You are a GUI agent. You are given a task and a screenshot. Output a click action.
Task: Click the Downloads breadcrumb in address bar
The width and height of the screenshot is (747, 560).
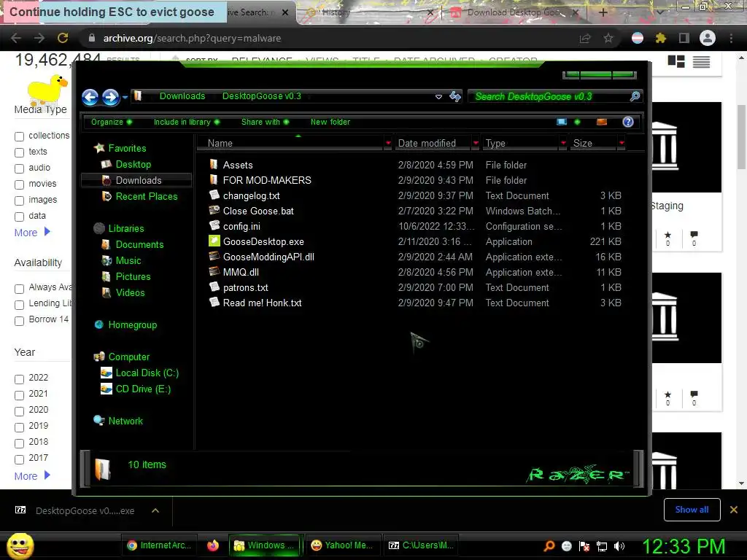coord(182,96)
